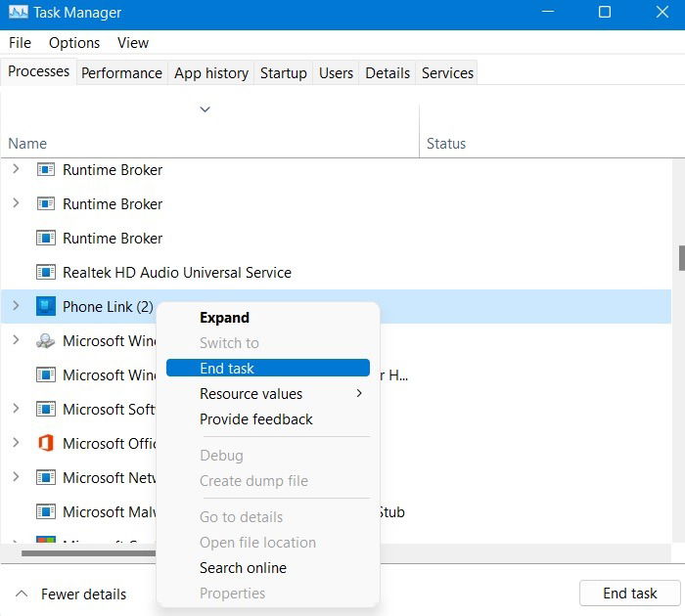The width and height of the screenshot is (685, 616).
Task: Click the Microsoft Windows Search magnifier icon
Action: point(45,341)
